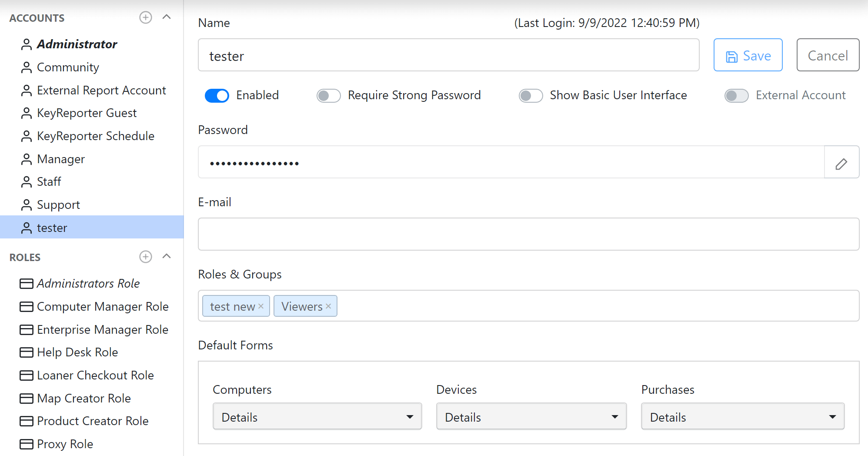The width and height of the screenshot is (868, 456).
Task: Click the add account plus icon
Action: click(145, 17)
